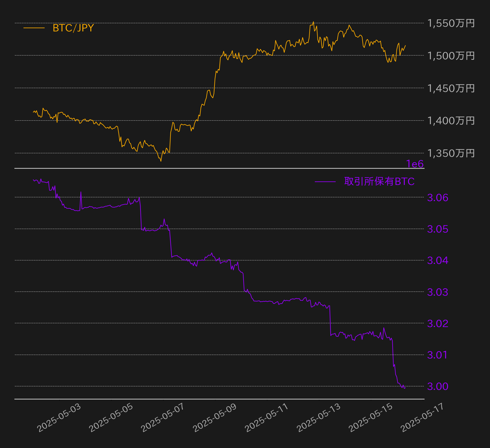Image resolution: width=490 pixels, height=448 pixels.
Task: Select the 1,550万円 axis label
Action: pos(451,23)
